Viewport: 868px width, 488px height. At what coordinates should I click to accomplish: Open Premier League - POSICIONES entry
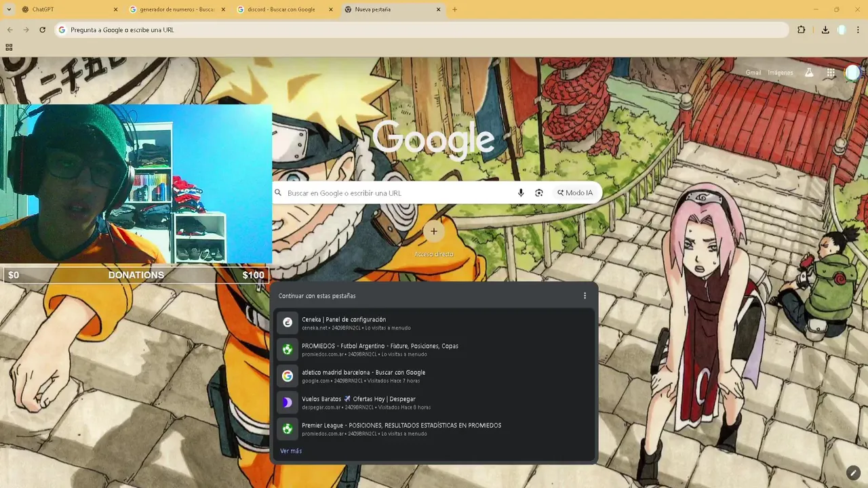coord(434,428)
